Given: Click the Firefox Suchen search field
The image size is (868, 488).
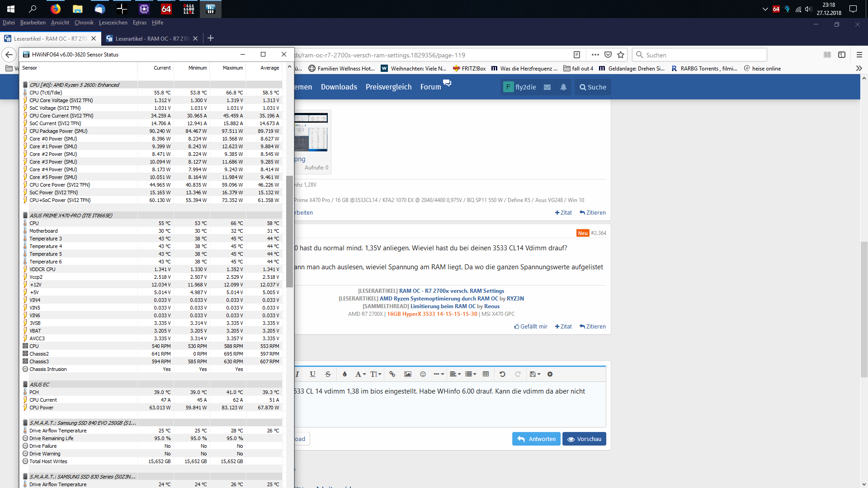Looking at the screenshot, I should [x=699, y=55].
